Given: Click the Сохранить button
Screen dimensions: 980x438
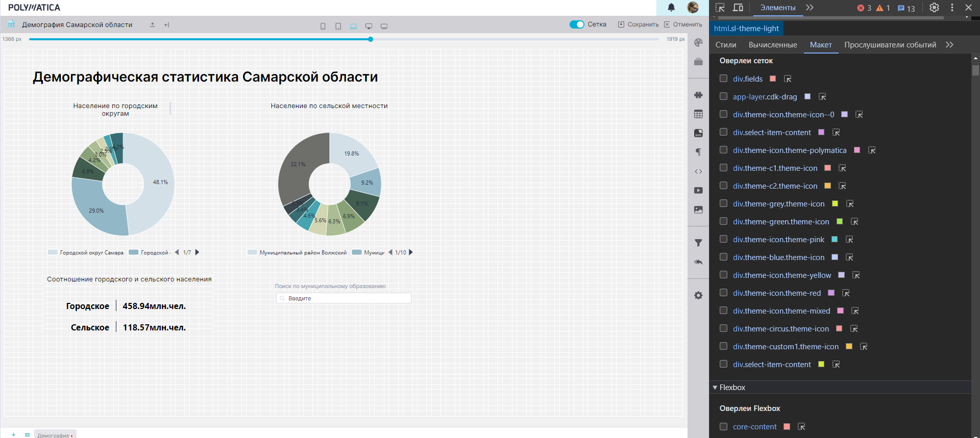Looking at the screenshot, I should click(x=638, y=24).
